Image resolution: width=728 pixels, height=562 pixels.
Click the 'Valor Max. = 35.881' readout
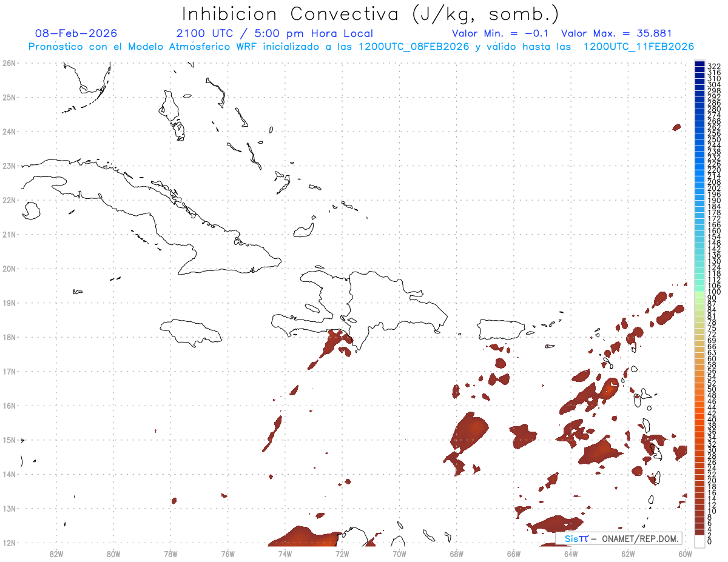(616, 33)
